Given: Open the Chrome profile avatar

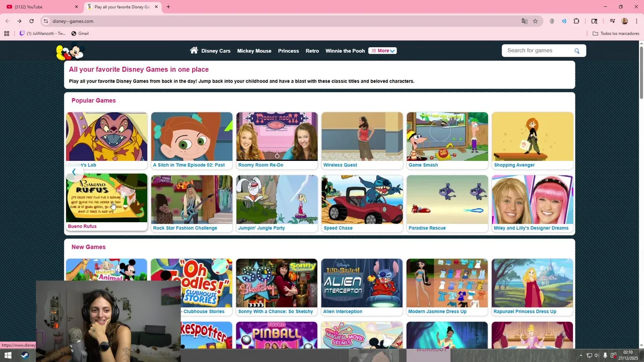Looking at the screenshot, I should click(624, 21).
